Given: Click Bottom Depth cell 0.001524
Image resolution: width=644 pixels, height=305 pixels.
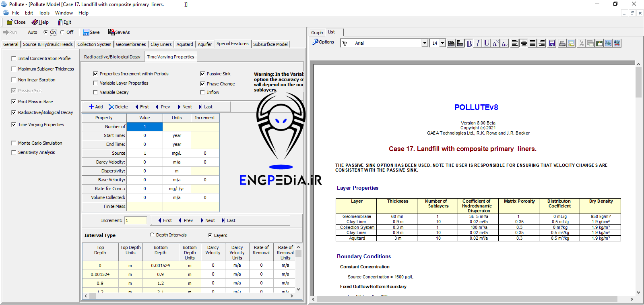Looking at the screenshot, I should pyautogui.click(x=161, y=266).
